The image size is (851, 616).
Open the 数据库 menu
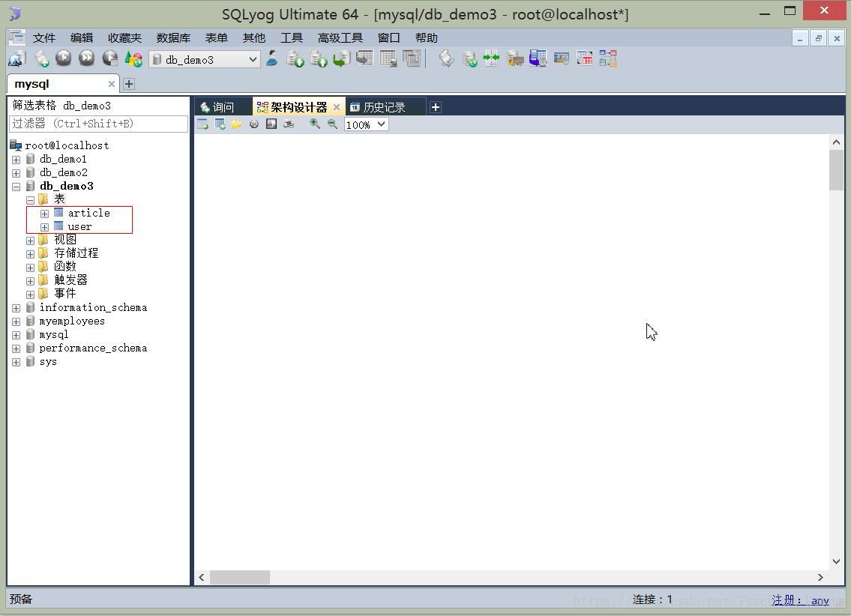click(x=173, y=38)
